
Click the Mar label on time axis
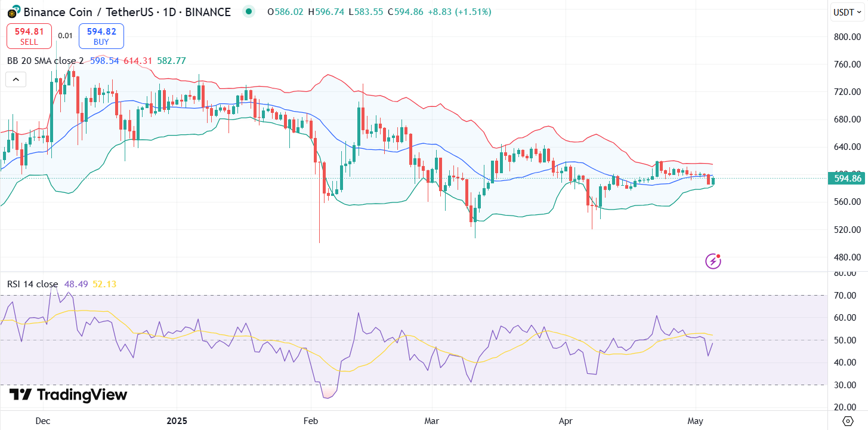point(431,421)
